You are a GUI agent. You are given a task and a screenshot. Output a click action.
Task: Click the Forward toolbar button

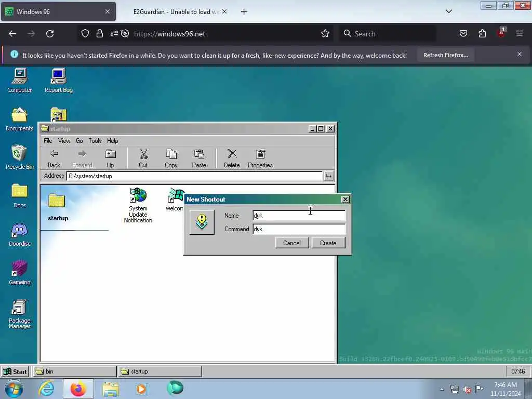coord(82,158)
